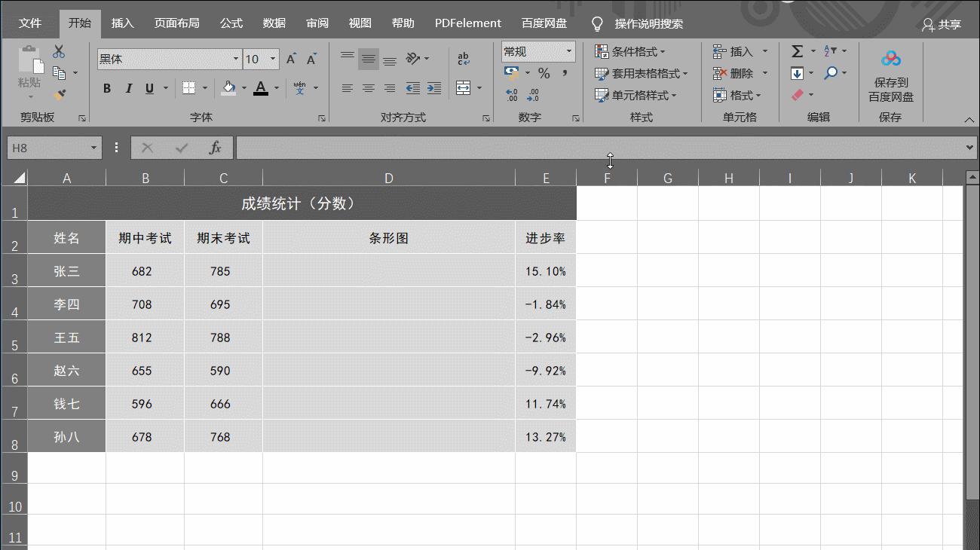The height and width of the screenshot is (550, 980).
Task: Open the PDFelement ribbon tab
Action: 467,23
